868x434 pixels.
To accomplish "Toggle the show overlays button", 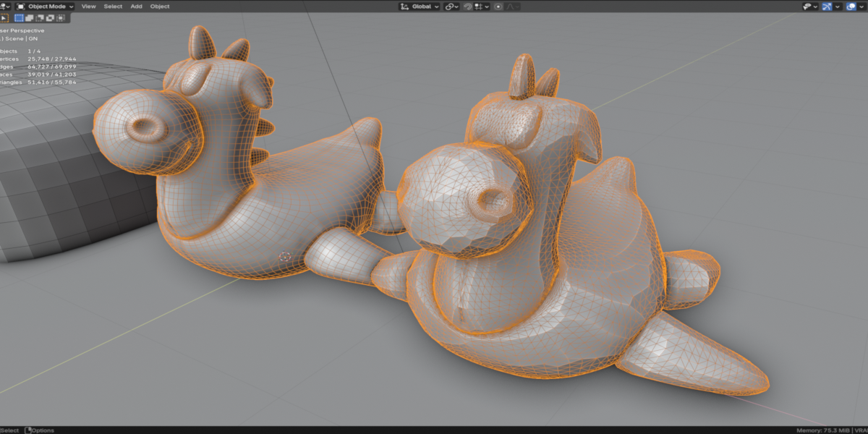I will (851, 7).
